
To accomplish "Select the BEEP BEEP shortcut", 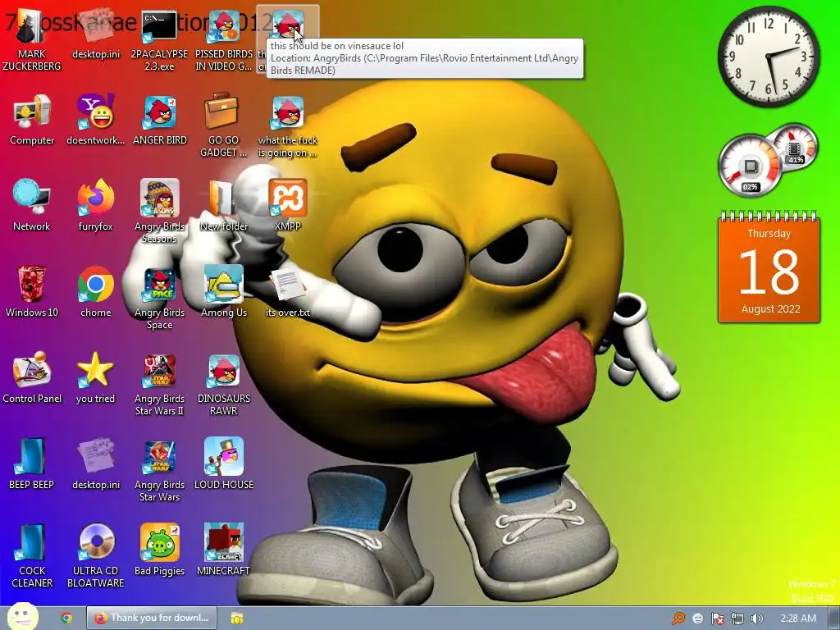I will pyautogui.click(x=32, y=464).
